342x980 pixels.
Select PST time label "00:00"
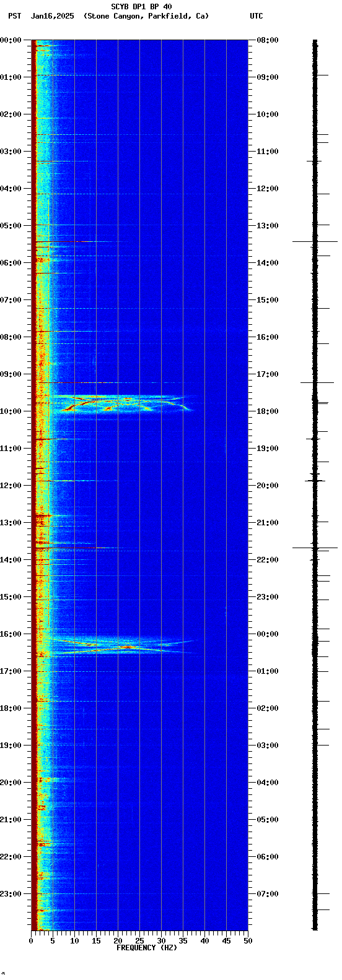coord(11,40)
